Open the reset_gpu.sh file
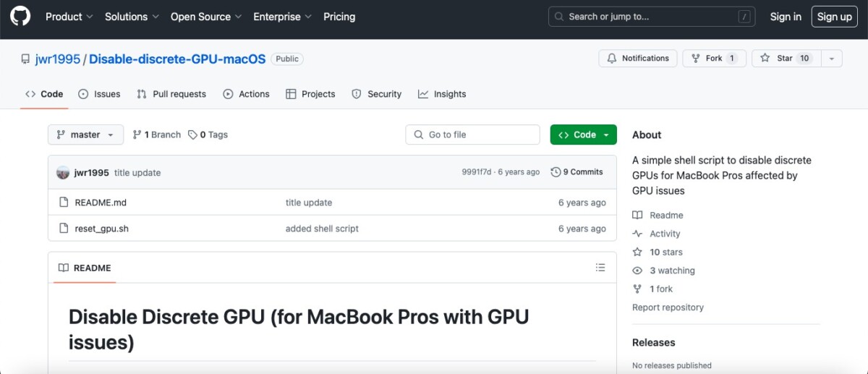868x374 pixels. tap(102, 229)
